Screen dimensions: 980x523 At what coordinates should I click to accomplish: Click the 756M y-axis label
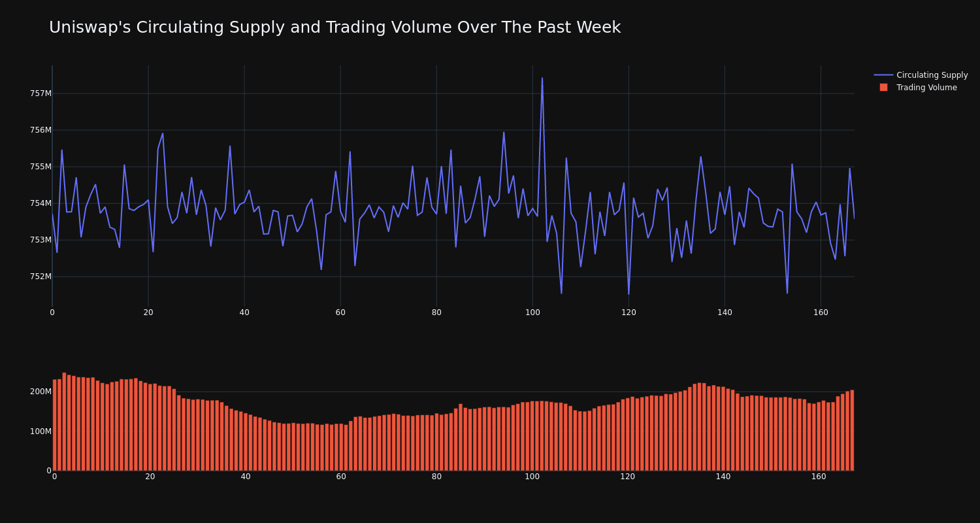coord(41,130)
